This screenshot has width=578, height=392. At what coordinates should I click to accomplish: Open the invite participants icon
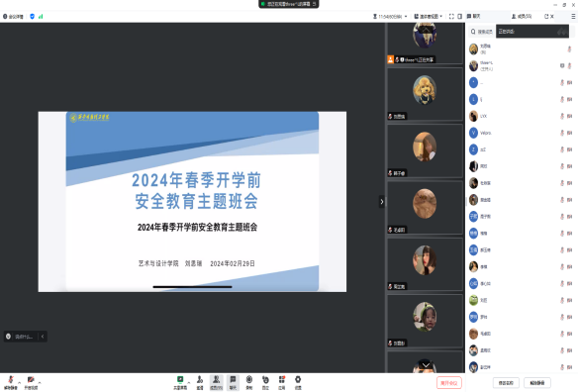click(200, 382)
